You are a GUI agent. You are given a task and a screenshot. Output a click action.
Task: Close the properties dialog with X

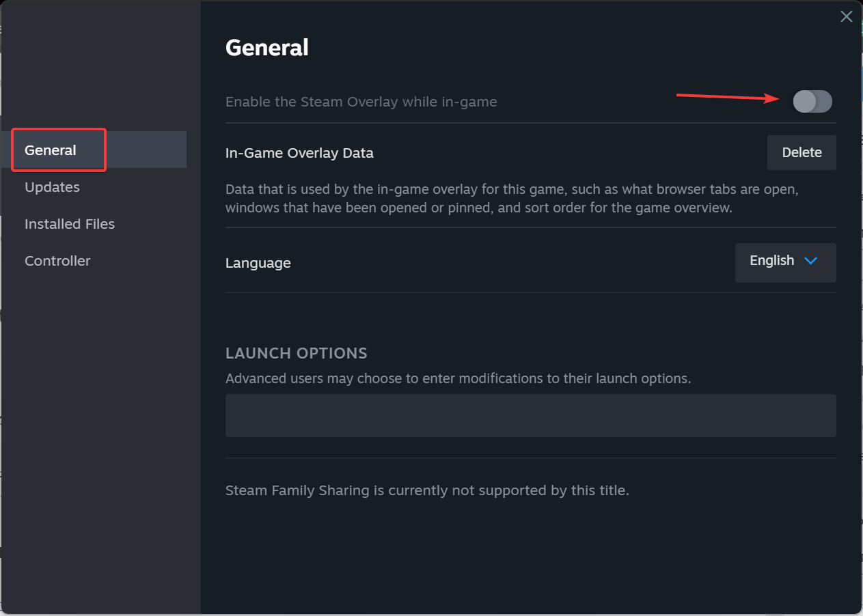pos(846,17)
